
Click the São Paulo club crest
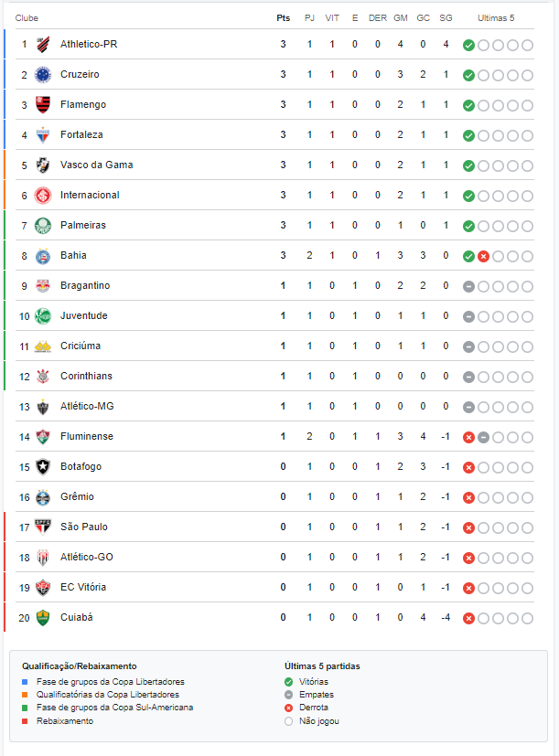click(x=43, y=527)
